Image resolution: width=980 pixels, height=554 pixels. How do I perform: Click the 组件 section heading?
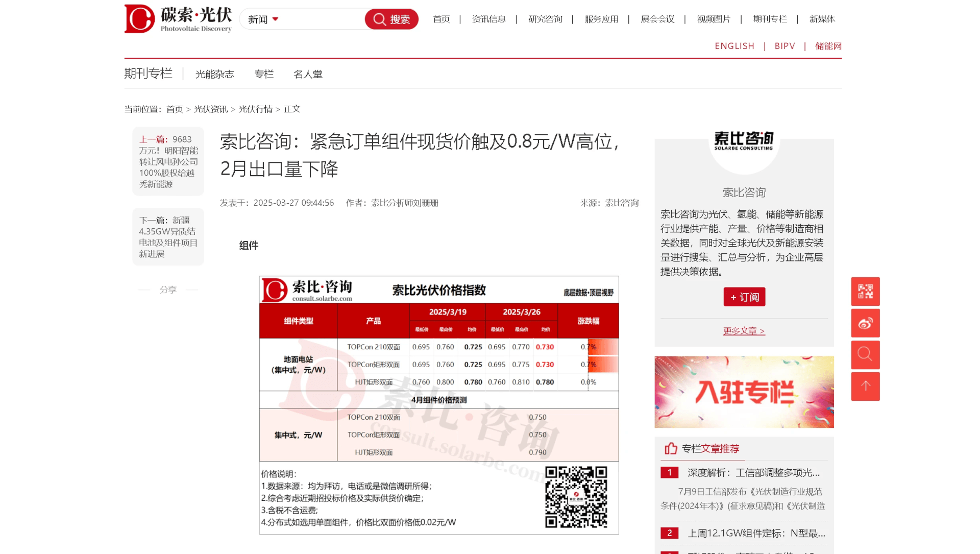249,246
